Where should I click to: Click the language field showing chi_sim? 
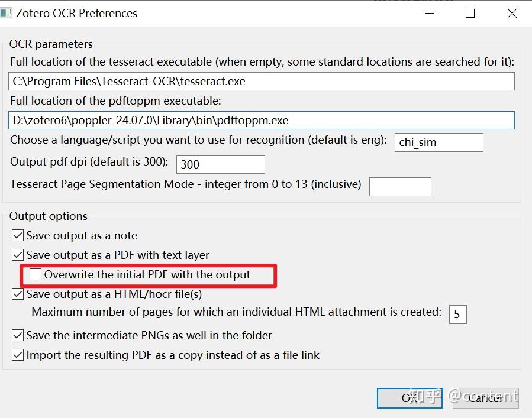439,142
